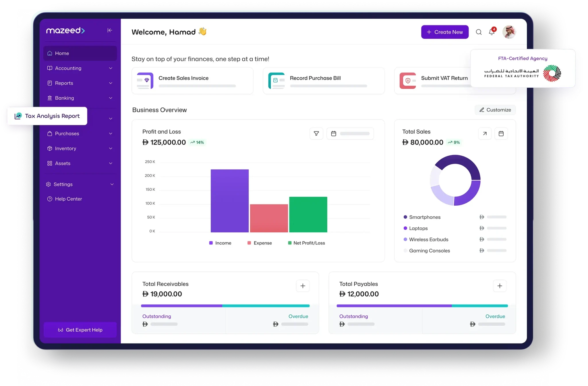Open the user profile avatar

(x=509, y=32)
